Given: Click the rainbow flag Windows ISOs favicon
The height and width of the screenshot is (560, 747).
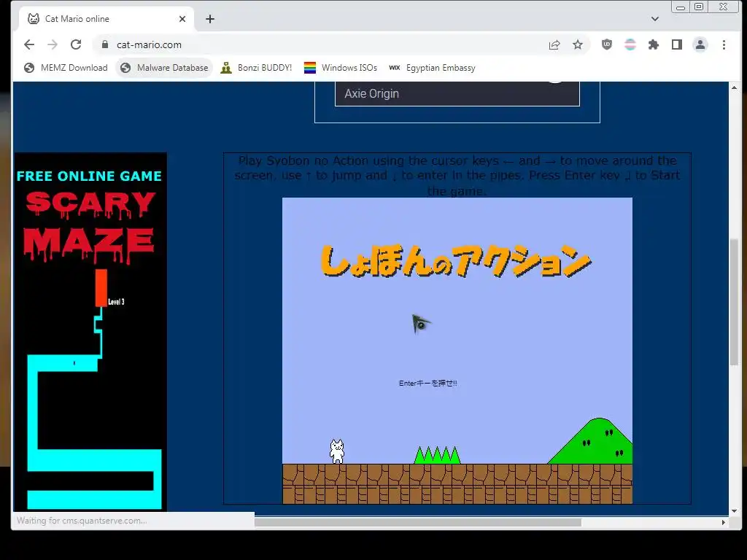Looking at the screenshot, I should [x=309, y=68].
